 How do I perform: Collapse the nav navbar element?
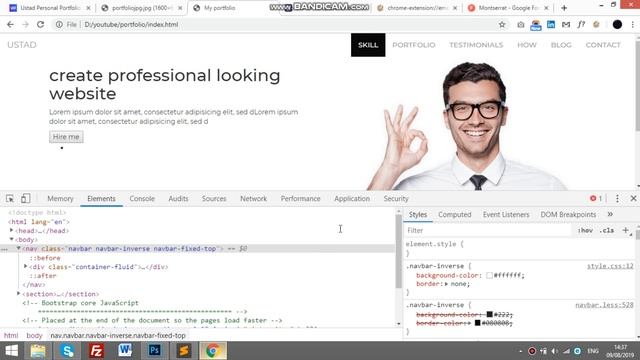click(x=18, y=249)
